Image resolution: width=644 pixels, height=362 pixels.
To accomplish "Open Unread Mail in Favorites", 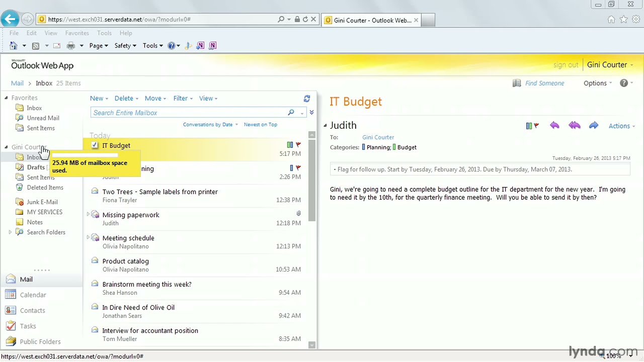I will [43, 118].
